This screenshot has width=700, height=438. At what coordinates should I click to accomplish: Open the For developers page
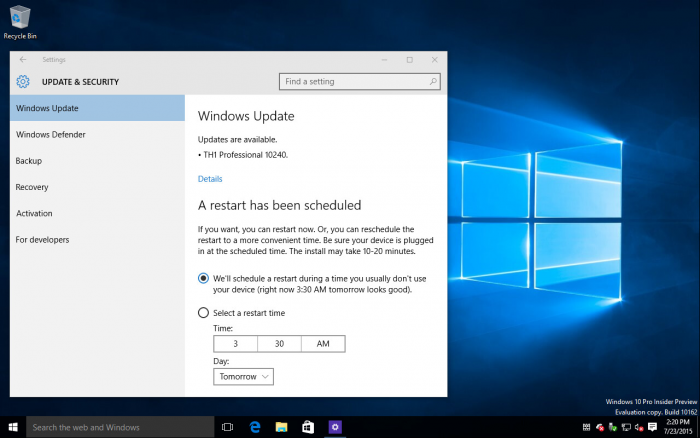97,240
